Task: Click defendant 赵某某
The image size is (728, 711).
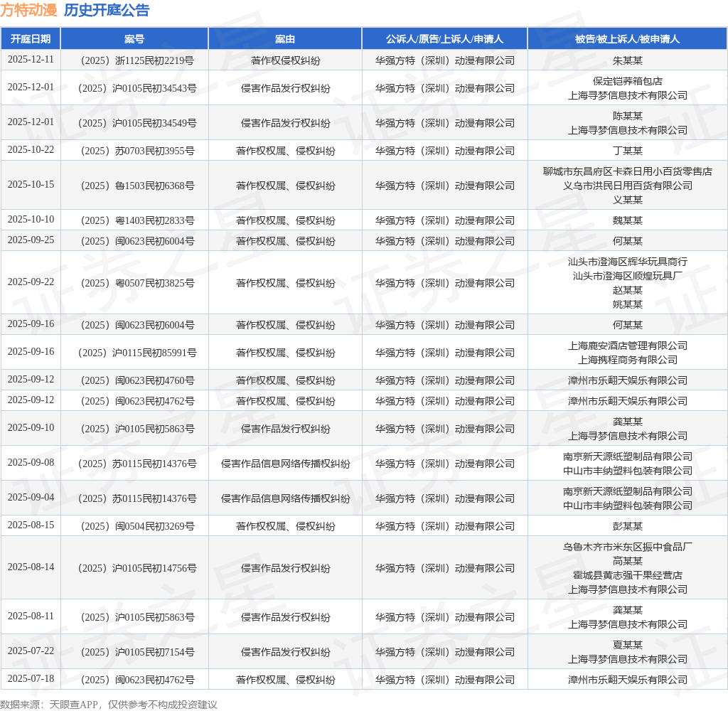Action: (627, 290)
